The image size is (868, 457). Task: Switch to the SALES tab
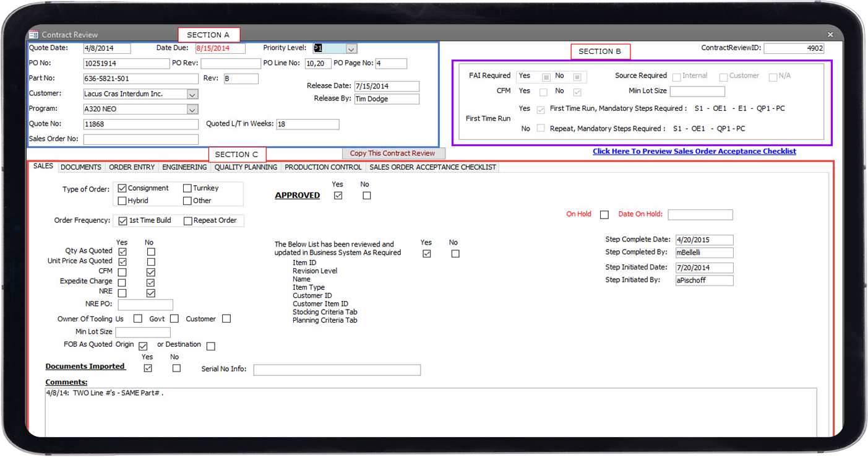[x=43, y=167]
